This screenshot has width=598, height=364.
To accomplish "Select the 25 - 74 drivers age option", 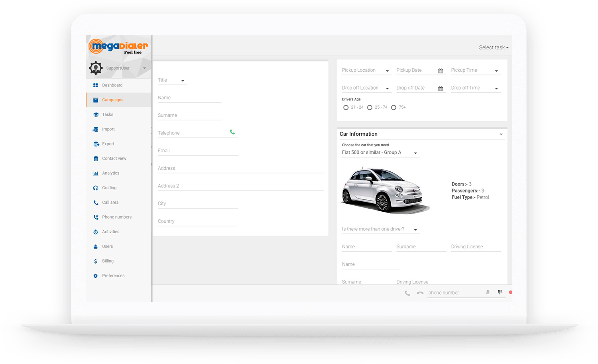I will (370, 108).
